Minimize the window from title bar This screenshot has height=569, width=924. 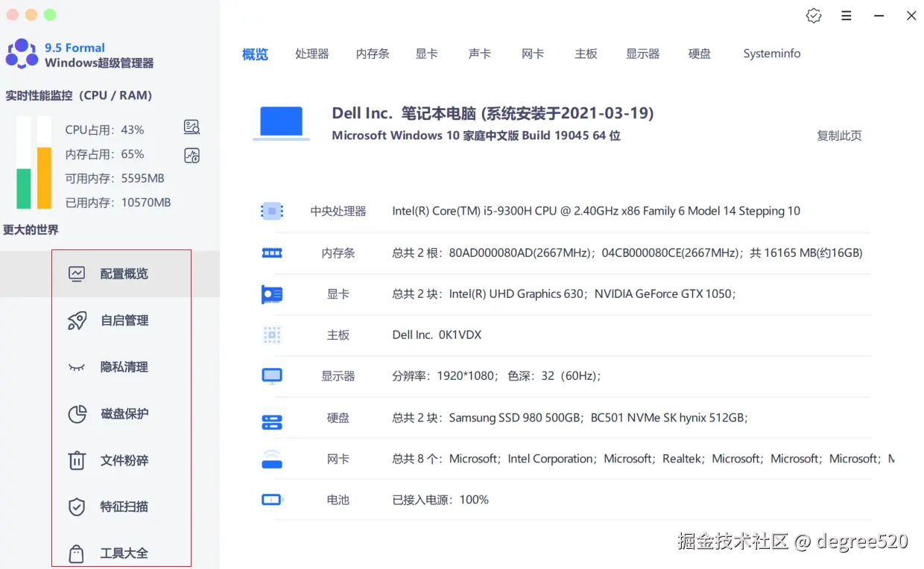tap(879, 16)
